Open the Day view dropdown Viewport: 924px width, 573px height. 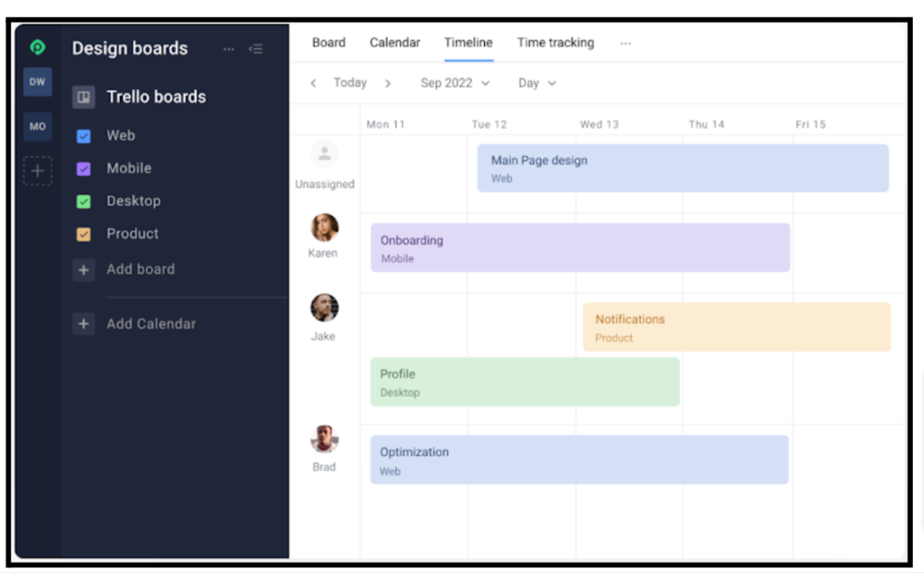pyautogui.click(x=537, y=83)
